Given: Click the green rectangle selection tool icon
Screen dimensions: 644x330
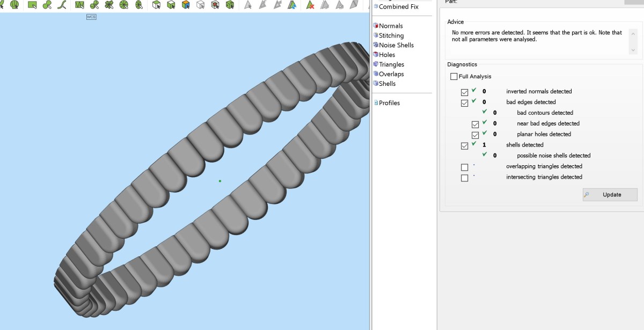Looking at the screenshot, I should click(x=32, y=5).
